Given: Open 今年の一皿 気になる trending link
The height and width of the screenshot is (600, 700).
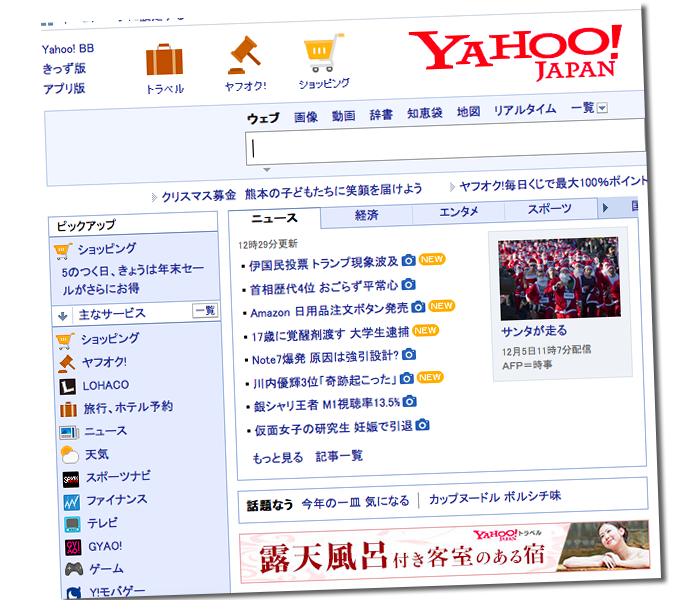Looking at the screenshot, I should [x=355, y=502].
